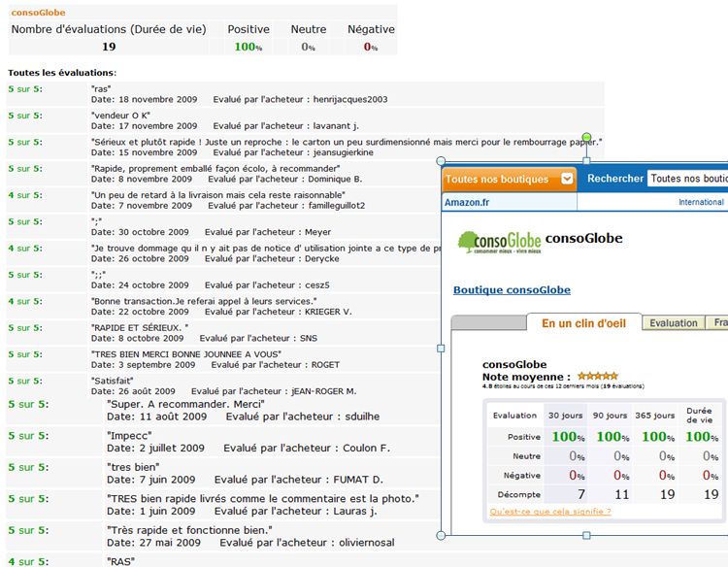Click the Toutes les évaluations heading

coord(62,73)
